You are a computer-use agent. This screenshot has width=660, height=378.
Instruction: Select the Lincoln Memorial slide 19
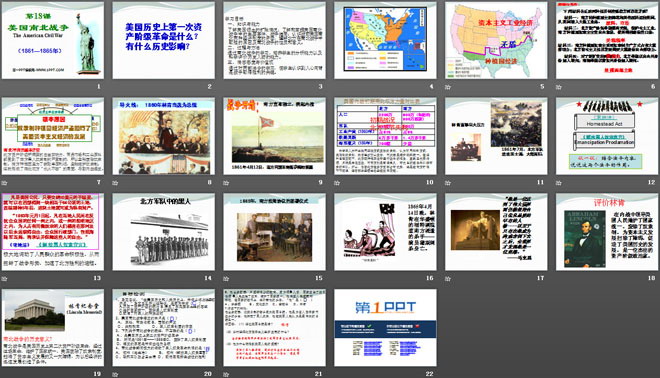[53, 327]
